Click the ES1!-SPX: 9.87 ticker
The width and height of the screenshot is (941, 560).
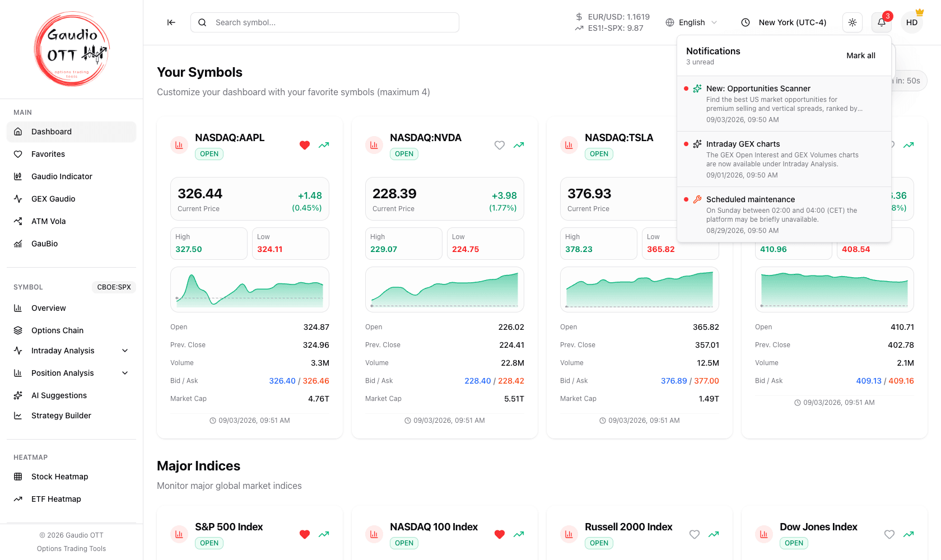(x=609, y=28)
